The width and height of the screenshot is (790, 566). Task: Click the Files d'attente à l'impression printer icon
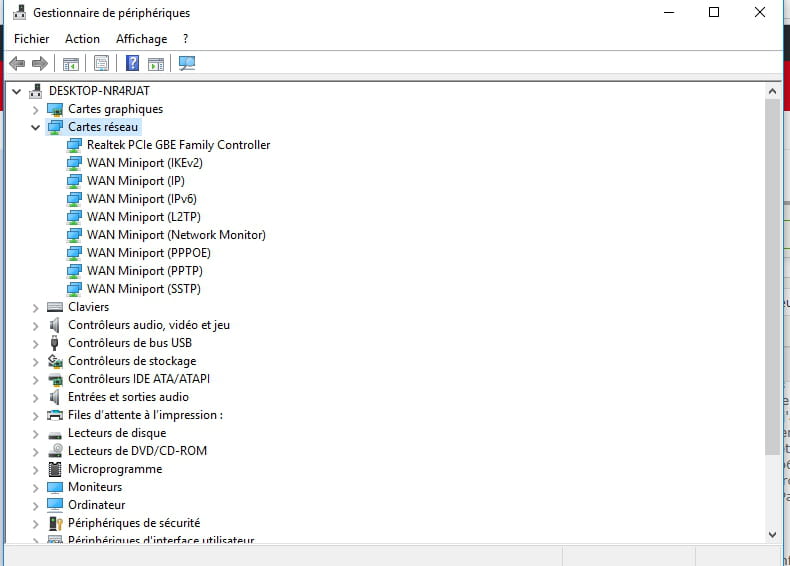point(54,415)
